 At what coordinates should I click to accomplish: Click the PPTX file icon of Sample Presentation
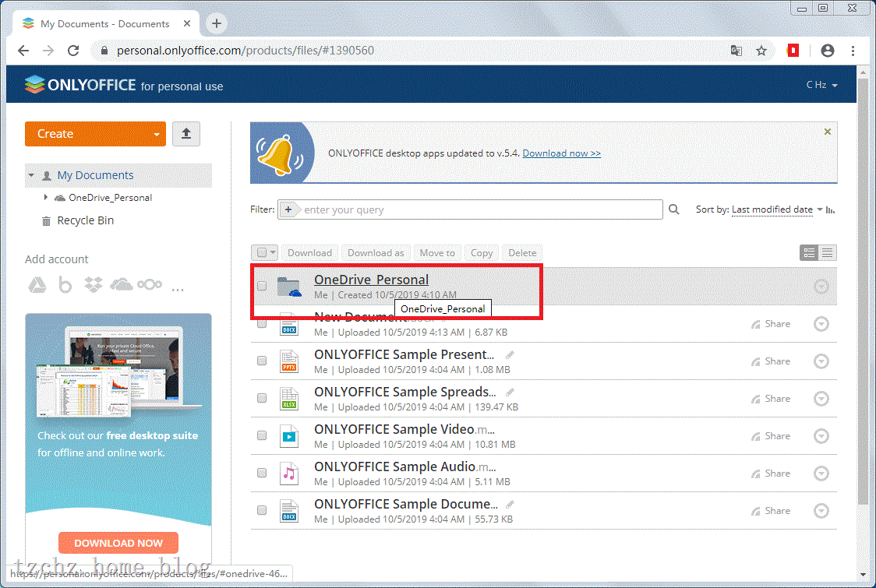289,361
